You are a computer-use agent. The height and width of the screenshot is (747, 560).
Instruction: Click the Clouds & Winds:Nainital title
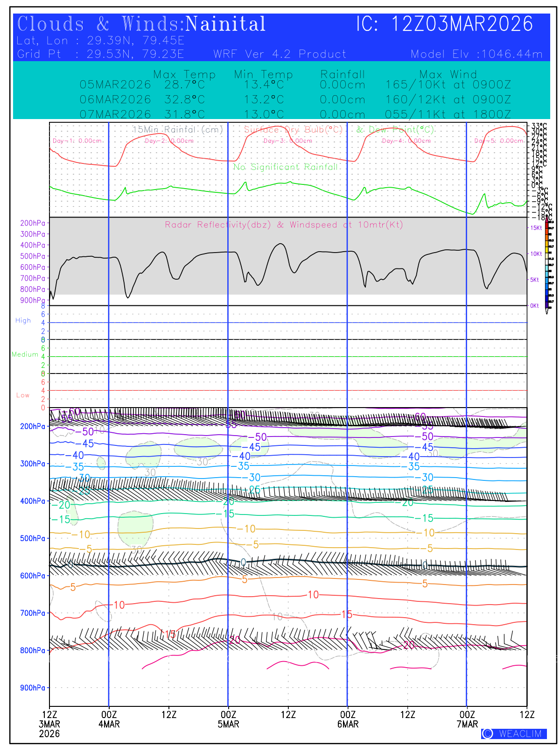[x=141, y=24]
